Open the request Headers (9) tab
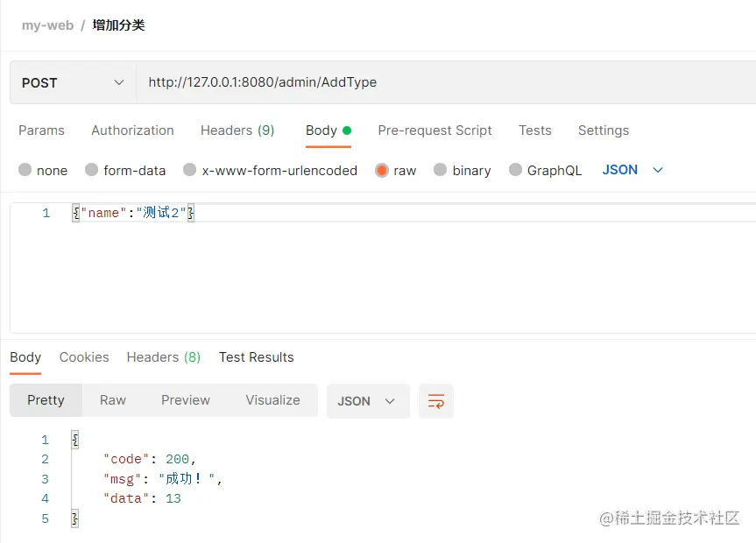This screenshot has width=756, height=543. (x=237, y=130)
